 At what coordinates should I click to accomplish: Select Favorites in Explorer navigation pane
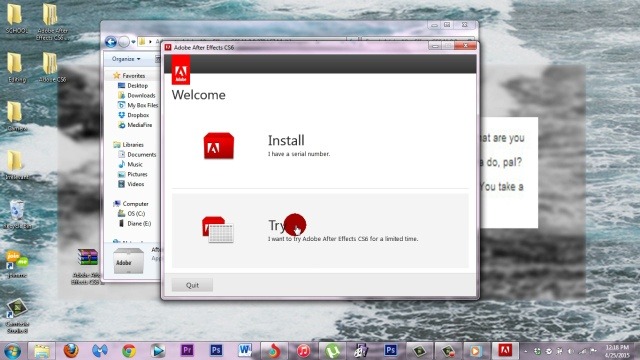[133, 76]
